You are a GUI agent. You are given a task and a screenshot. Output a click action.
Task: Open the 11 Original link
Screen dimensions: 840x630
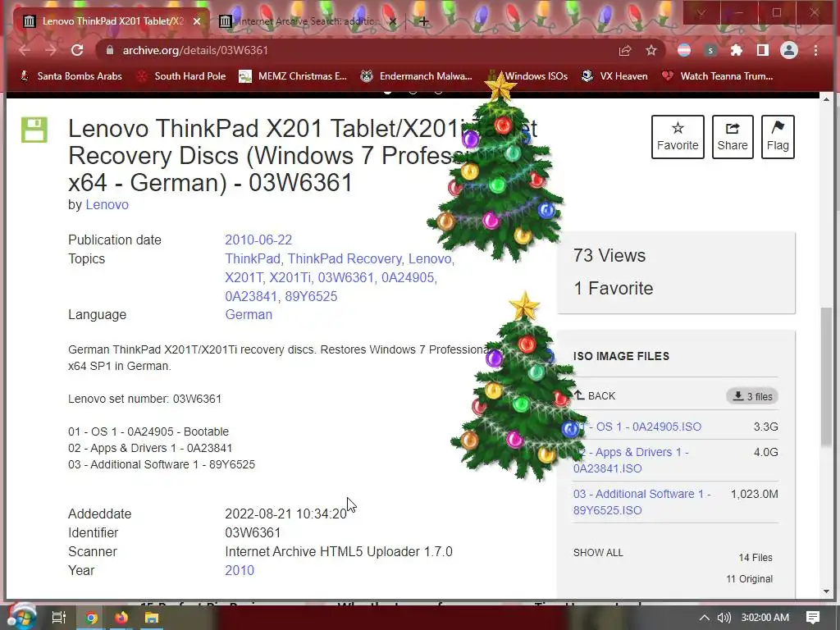pos(749,578)
